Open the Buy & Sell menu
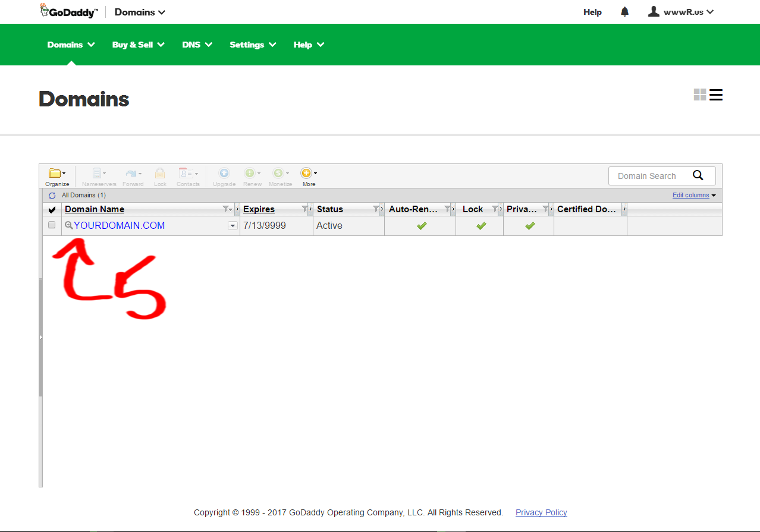Viewport: 760px width, 532px height. point(138,45)
